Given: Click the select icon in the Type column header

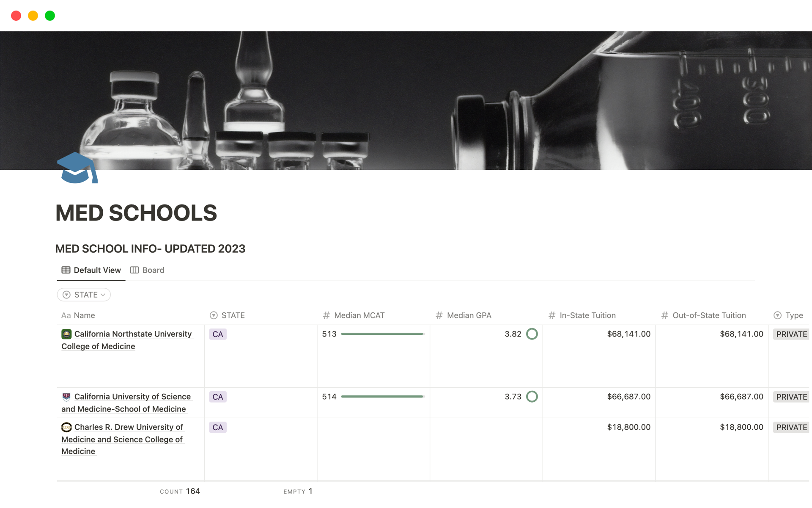Looking at the screenshot, I should 777,315.
